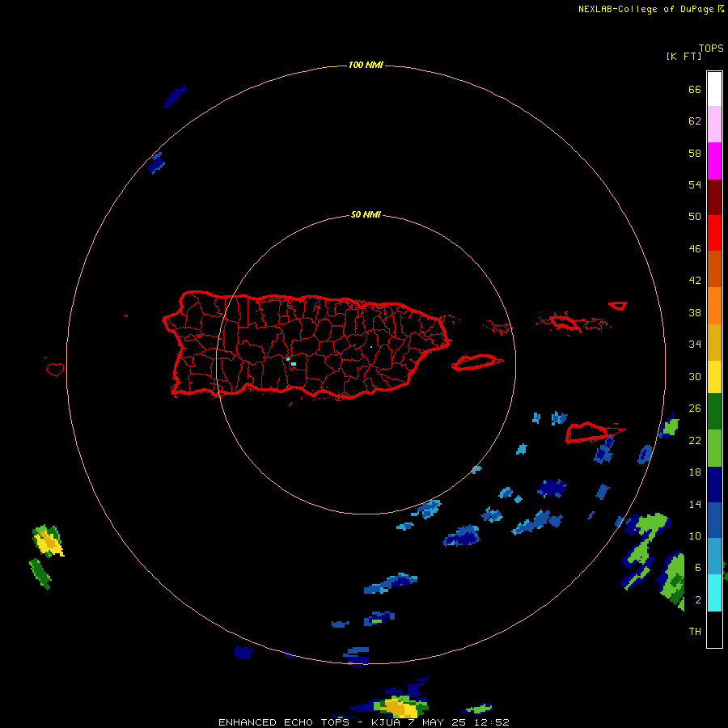Click the 18 value on the legend
728x728 pixels.
pos(695,472)
